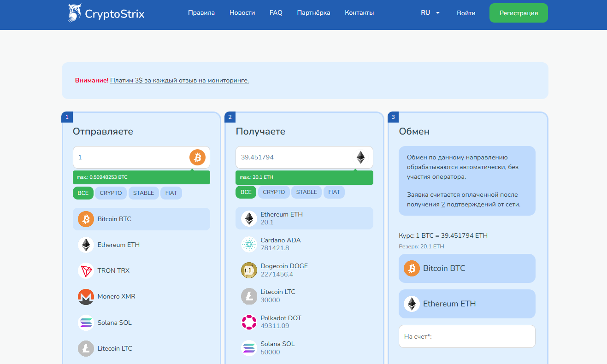This screenshot has width=607, height=364.
Task: Click Polkadot reserve value 49311.09
Action: [x=275, y=326]
